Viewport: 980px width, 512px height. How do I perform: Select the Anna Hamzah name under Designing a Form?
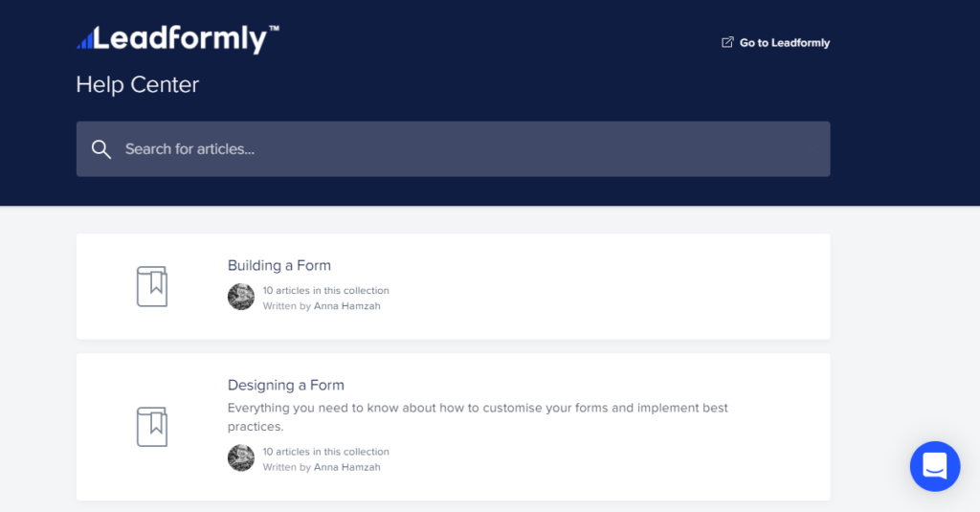coord(347,467)
